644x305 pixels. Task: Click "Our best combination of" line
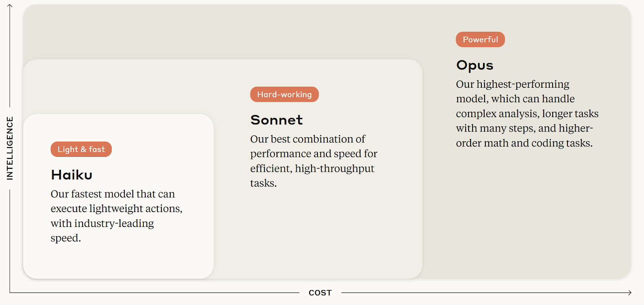tap(308, 139)
